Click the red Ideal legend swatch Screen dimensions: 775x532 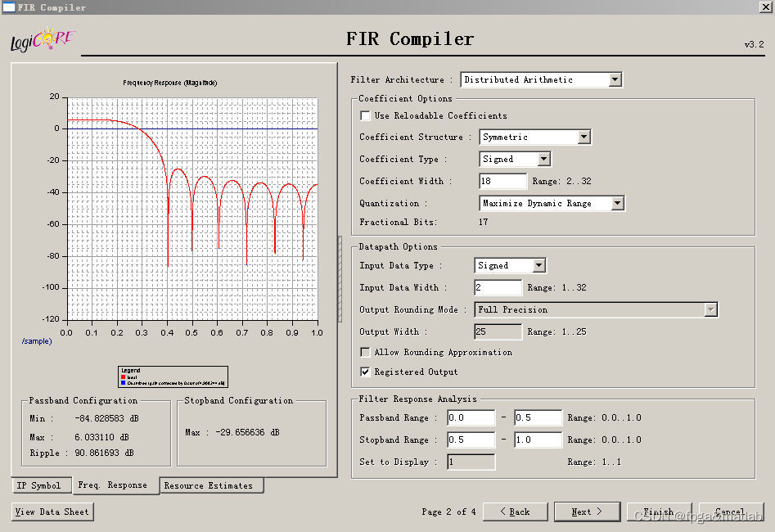123,377
